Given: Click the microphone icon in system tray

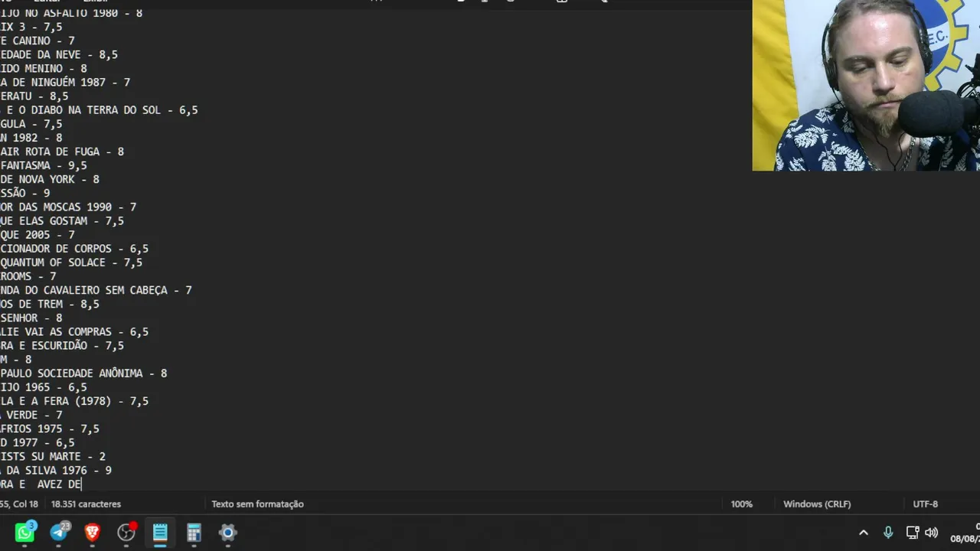Looking at the screenshot, I should tap(888, 533).
